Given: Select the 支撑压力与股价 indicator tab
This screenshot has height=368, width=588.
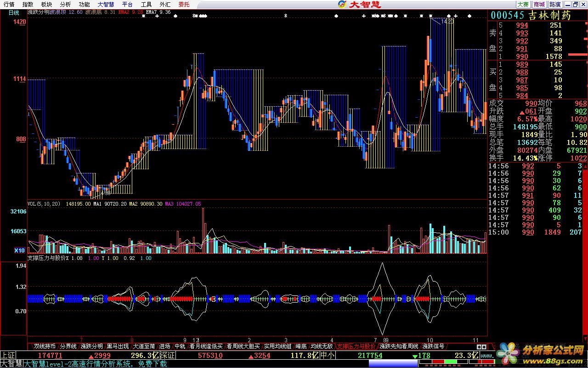Looking at the screenshot, I should click(x=356, y=346).
